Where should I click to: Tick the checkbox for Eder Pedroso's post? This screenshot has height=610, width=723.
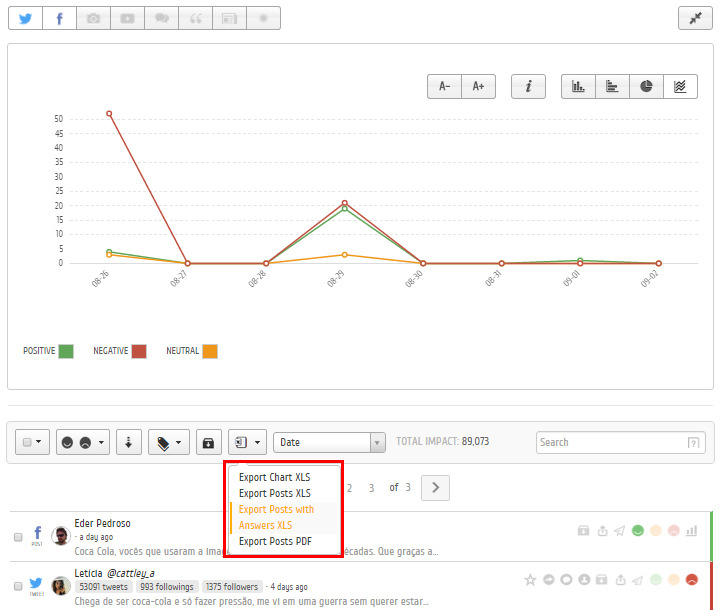click(x=18, y=537)
